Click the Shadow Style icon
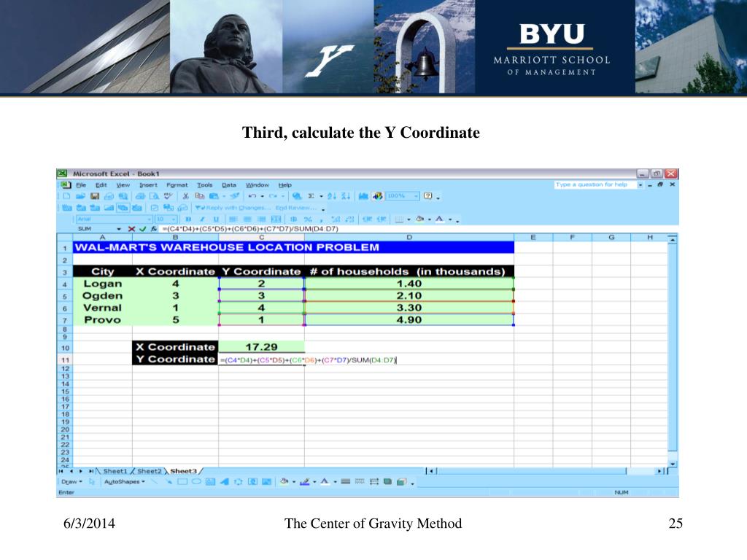Image resolution: width=747 pixels, height=560 pixels. click(388, 482)
